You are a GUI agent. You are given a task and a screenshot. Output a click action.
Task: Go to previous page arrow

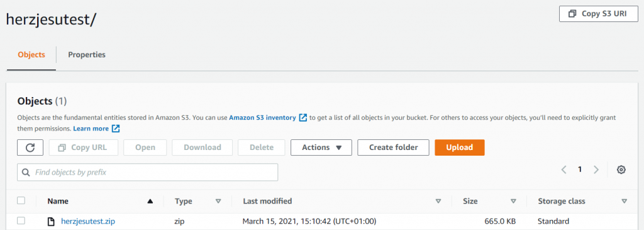point(564,170)
